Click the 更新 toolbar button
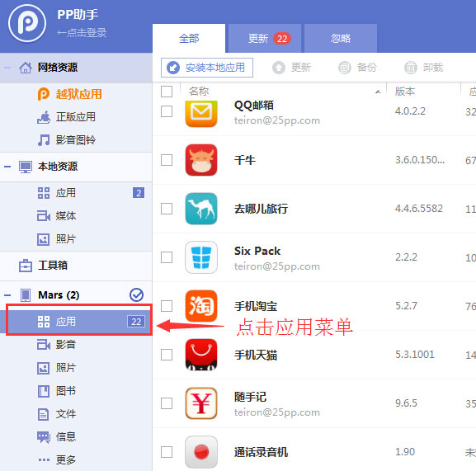The width and height of the screenshot is (476, 471). pyautogui.click(x=291, y=68)
